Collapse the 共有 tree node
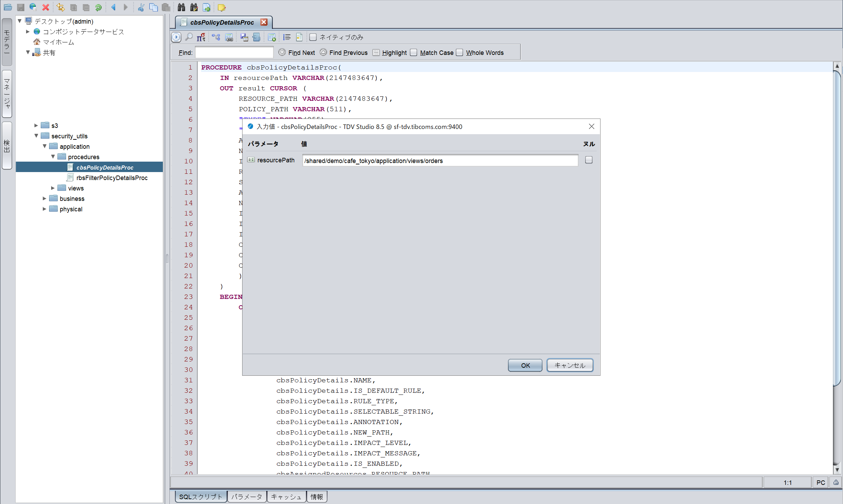The image size is (843, 504). 28,52
